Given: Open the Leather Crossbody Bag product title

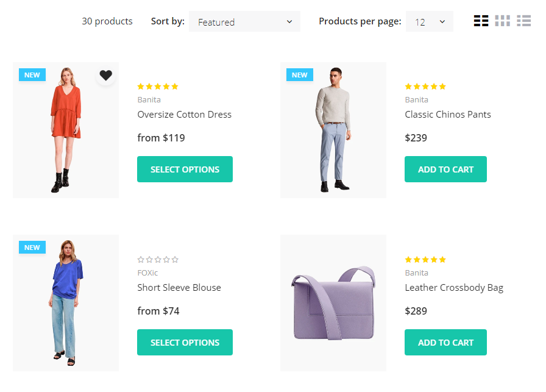Looking at the screenshot, I should (453, 288).
